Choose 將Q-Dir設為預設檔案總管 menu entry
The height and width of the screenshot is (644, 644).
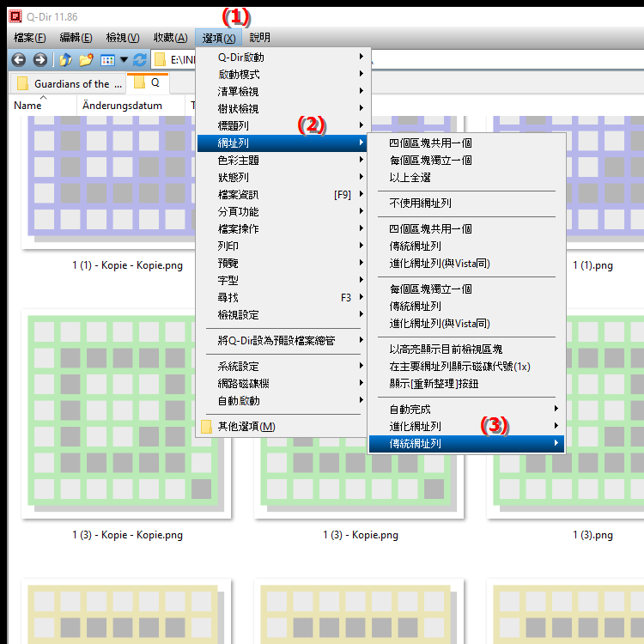pos(276,340)
